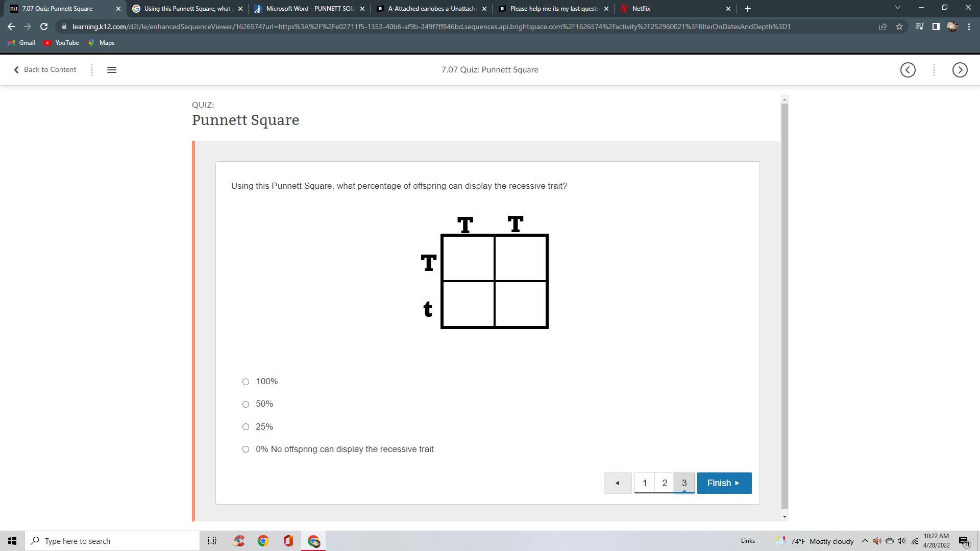Bookmark this page with the star icon
This screenshot has width=980, height=551.
(x=899, y=27)
